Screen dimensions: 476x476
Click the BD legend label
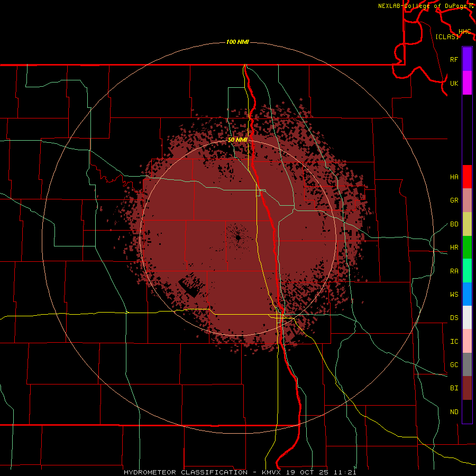coord(454,224)
